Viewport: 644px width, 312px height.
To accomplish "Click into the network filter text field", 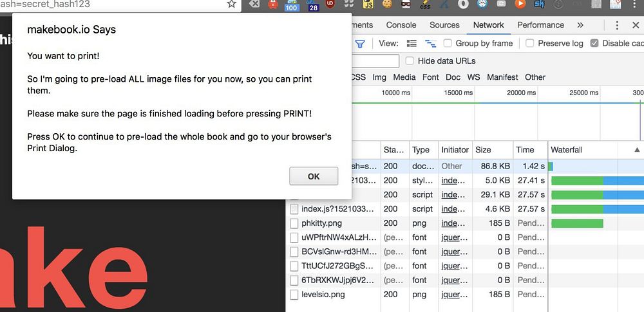I will (x=375, y=60).
